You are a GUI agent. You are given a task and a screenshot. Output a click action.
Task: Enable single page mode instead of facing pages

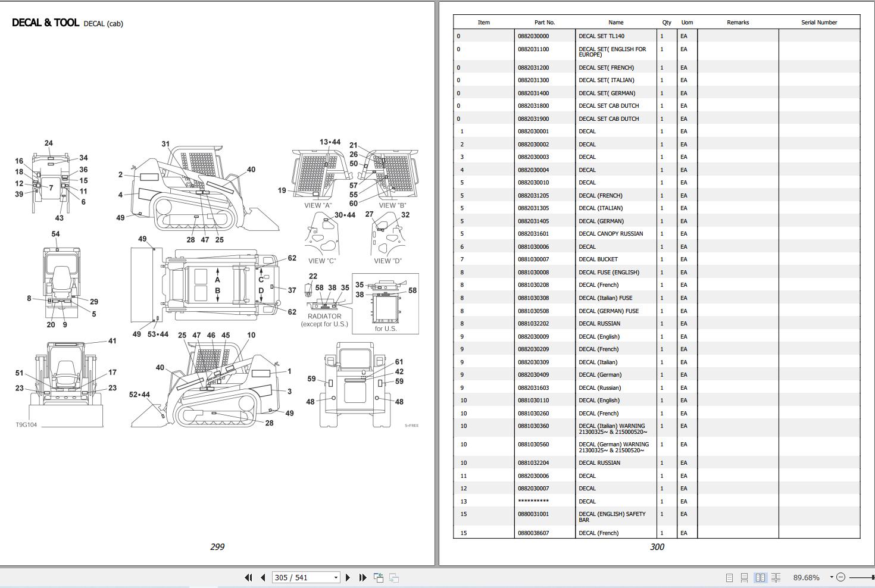point(729,577)
